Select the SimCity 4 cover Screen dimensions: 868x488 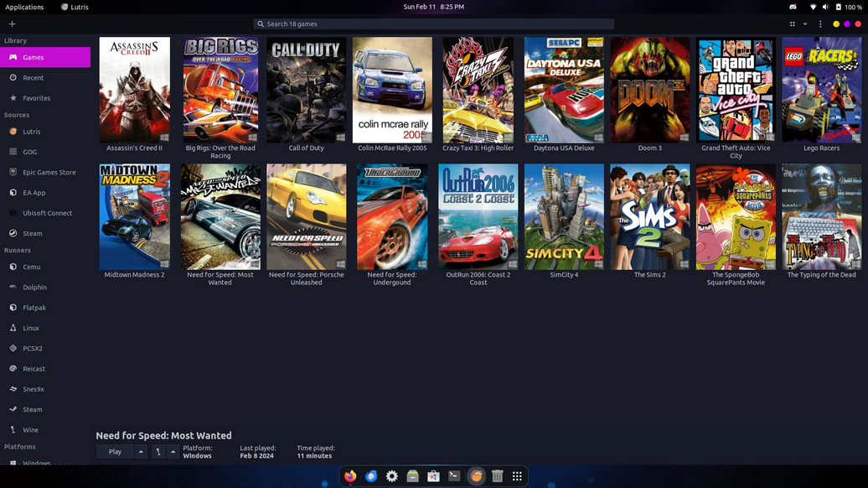[x=564, y=216]
